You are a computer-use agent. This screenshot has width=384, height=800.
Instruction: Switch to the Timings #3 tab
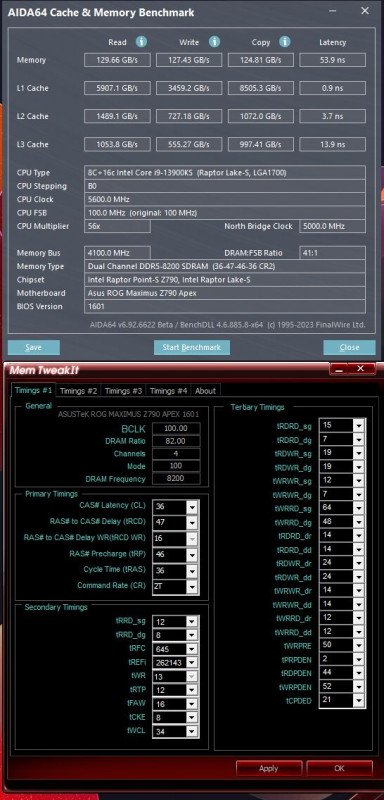click(x=123, y=391)
